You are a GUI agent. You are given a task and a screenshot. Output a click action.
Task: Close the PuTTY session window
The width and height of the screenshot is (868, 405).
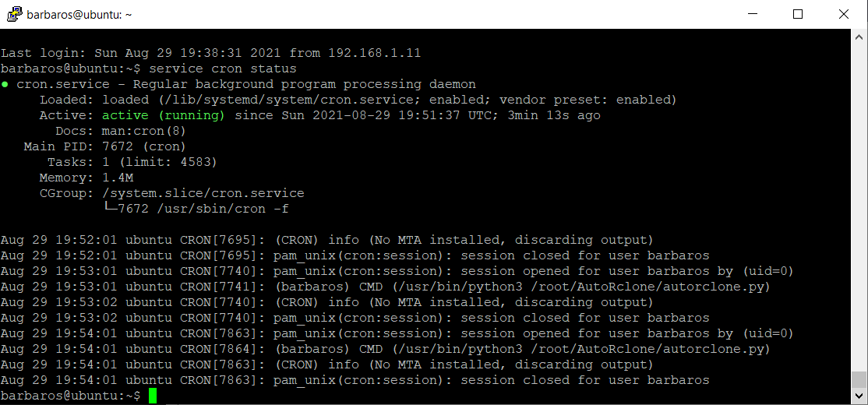pyautogui.click(x=844, y=14)
